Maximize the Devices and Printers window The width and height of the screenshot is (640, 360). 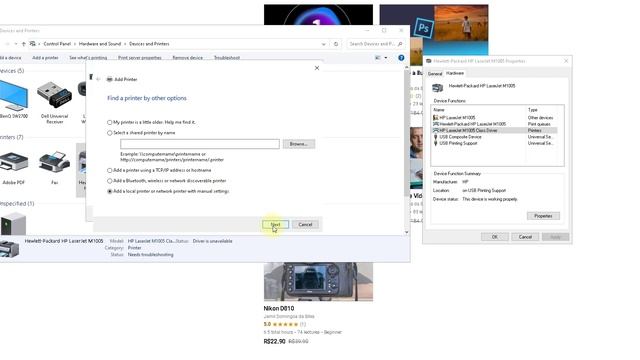(x=384, y=31)
